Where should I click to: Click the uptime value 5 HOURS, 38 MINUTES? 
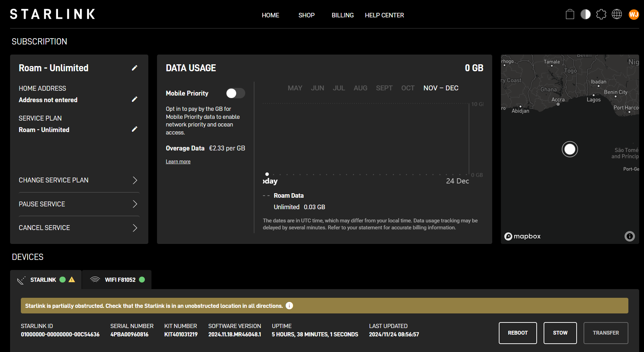coord(315,334)
